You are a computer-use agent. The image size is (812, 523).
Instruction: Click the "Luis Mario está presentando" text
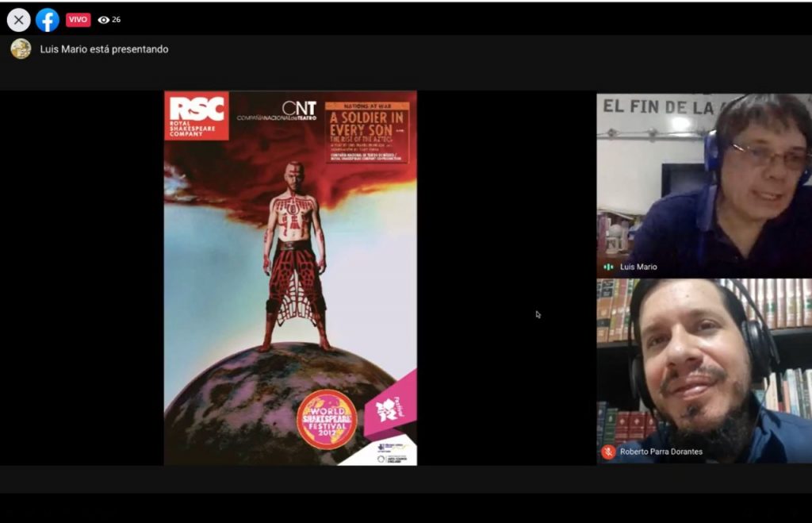pyautogui.click(x=104, y=49)
